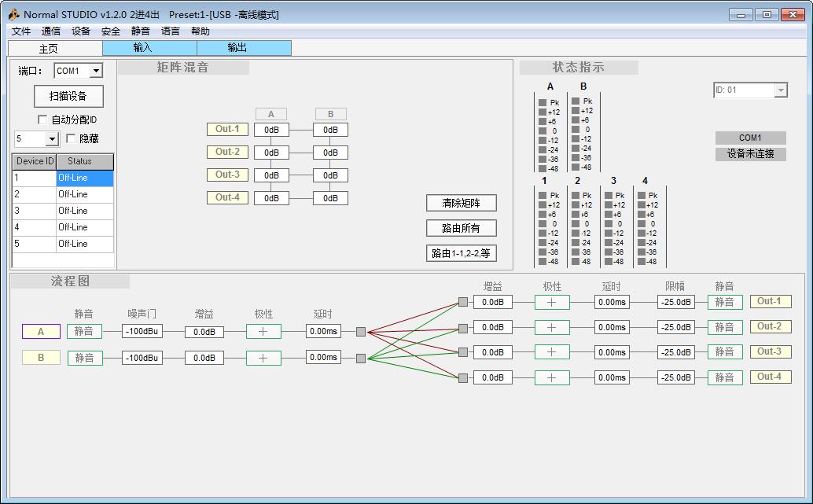The width and height of the screenshot is (813, 504).
Task: Toggle Out-4 polarity plus button
Action: click(552, 377)
